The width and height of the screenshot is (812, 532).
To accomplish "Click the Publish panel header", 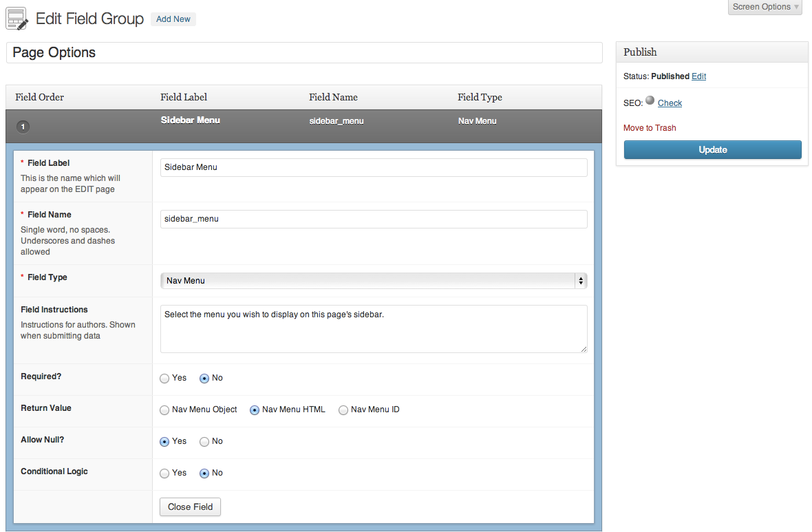I will coord(712,52).
